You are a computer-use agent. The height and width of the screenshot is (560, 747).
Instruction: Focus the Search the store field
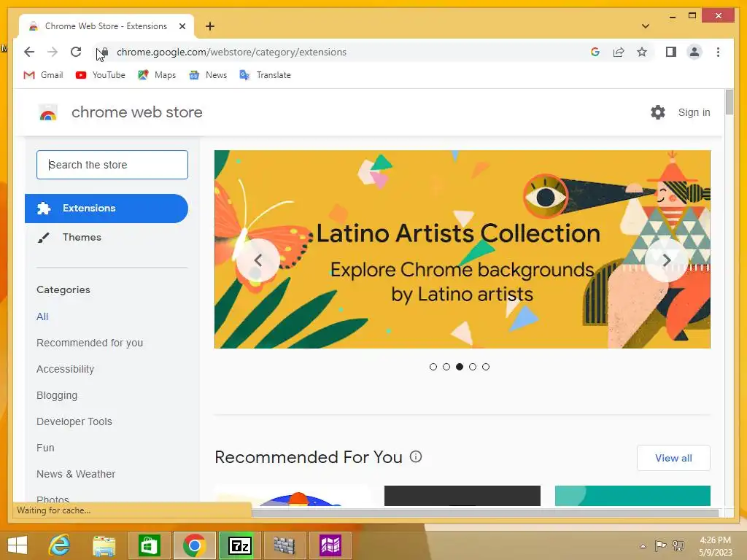[x=112, y=165]
